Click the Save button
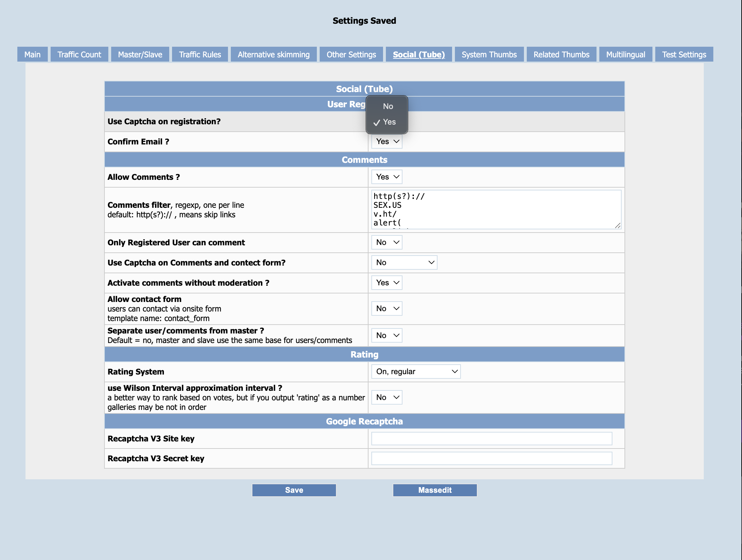The width and height of the screenshot is (742, 560). (294, 490)
